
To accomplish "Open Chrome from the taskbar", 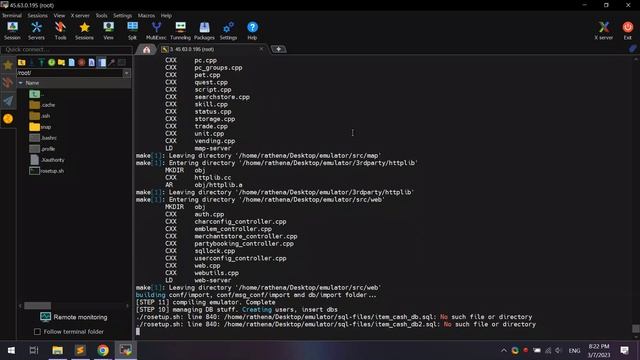I will click(x=103, y=350).
